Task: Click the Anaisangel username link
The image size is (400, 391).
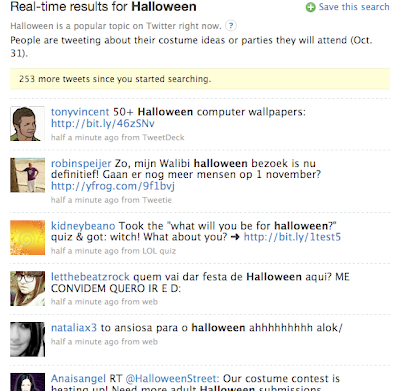Action: click(78, 379)
